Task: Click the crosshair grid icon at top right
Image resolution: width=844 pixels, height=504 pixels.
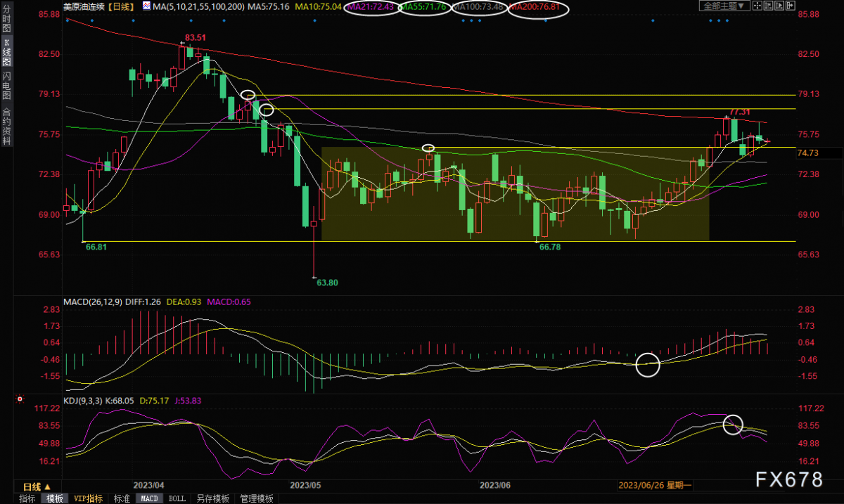Action: (757, 6)
